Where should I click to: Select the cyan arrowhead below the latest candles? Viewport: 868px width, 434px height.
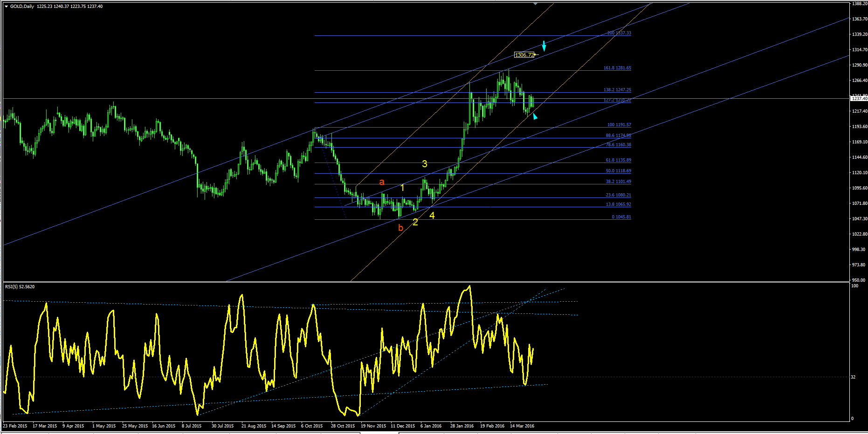535,116
